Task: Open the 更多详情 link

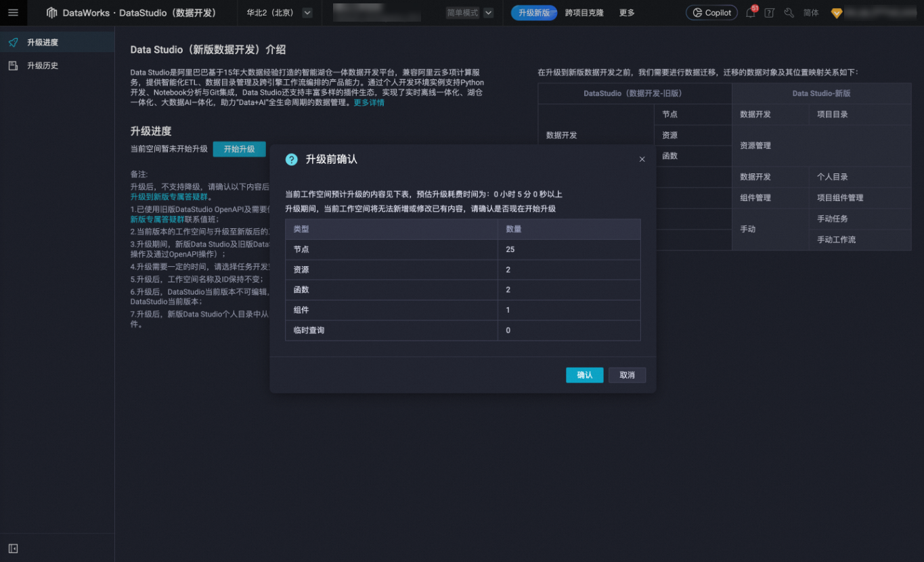Action: 369,103
